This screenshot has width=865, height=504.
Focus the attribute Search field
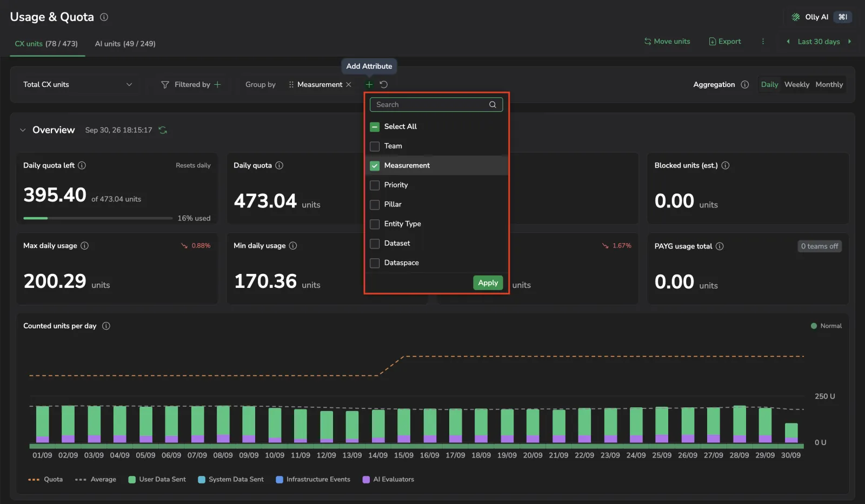436,105
